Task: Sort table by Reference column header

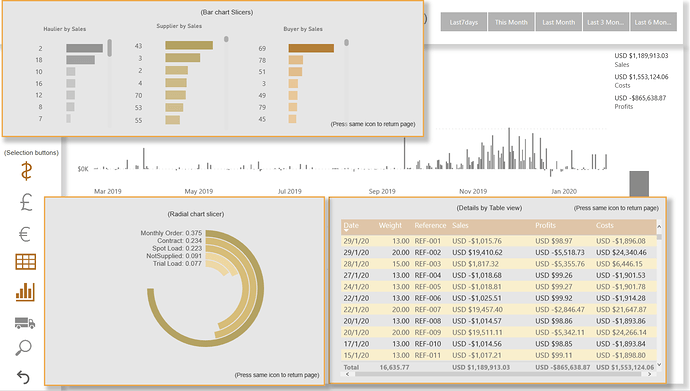Action: (430, 225)
